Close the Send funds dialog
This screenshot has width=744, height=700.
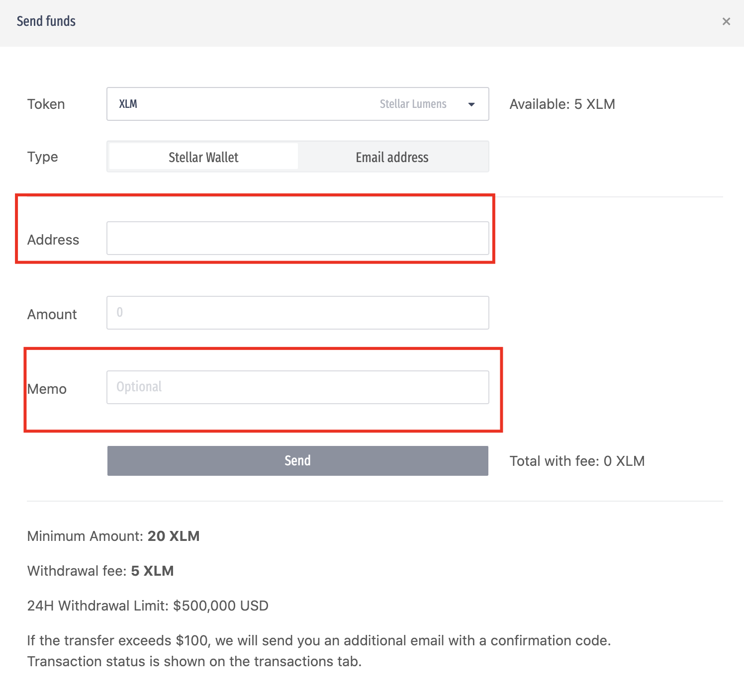click(726, 21)
